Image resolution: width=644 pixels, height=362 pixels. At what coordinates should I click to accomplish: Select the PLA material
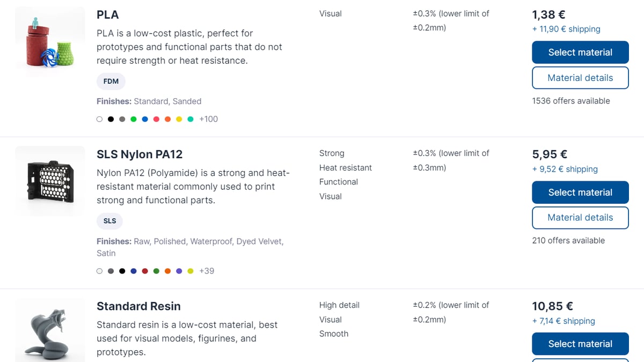tap(580, 53)
